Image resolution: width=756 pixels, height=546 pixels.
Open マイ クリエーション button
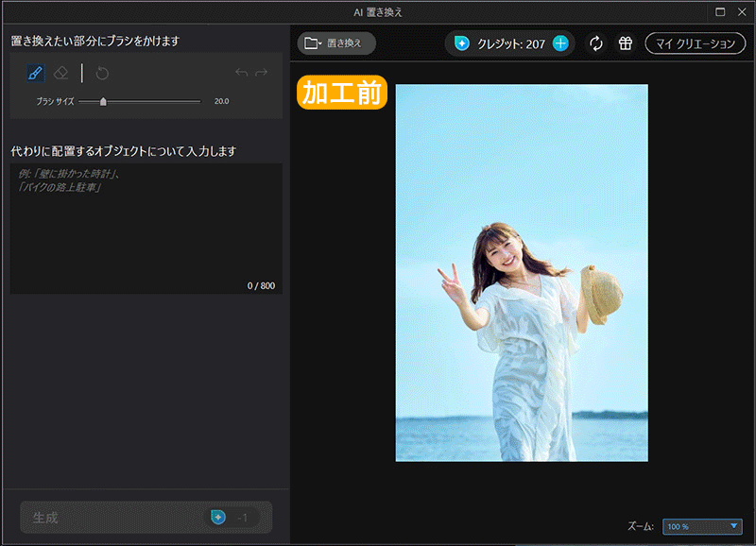pos(696,43)
